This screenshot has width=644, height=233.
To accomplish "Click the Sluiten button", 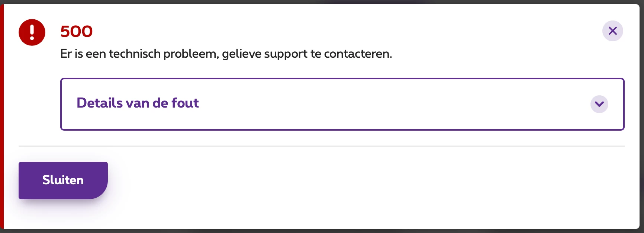I will pos(63,180).
